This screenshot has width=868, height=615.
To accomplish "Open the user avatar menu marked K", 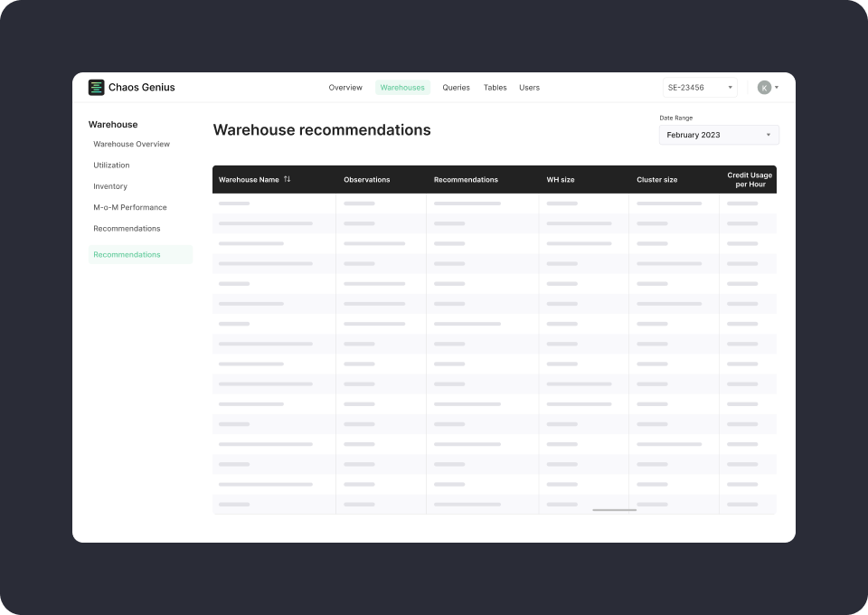I will point(763,87).
